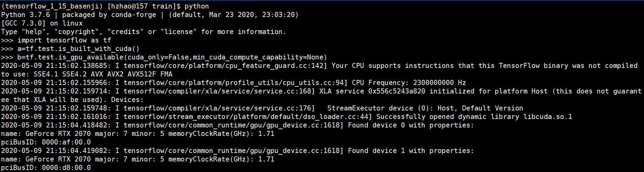
Task: Click 'a=tf.test.is_built_with_cuda()' command
Action: 78,49
